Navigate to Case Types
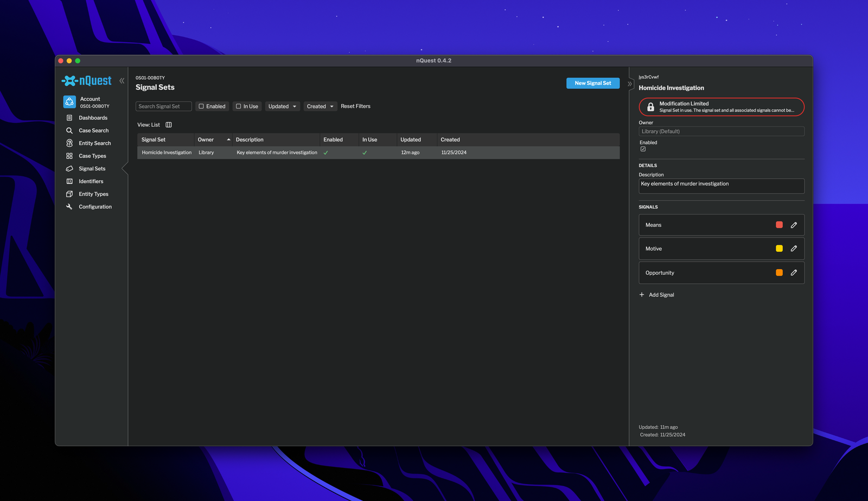This screenshot has height=501, width=868. point(93,156)
